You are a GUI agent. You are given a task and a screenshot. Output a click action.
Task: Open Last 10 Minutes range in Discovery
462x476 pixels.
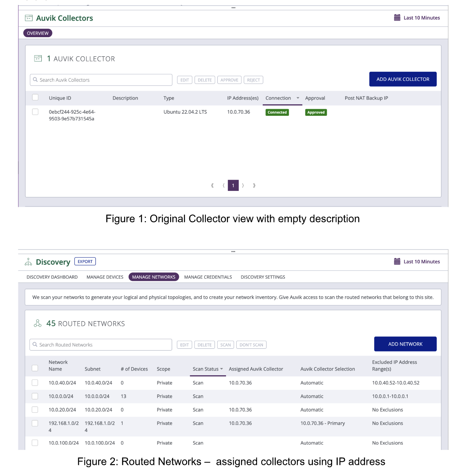pyautogui.click(x=417, y=261)
